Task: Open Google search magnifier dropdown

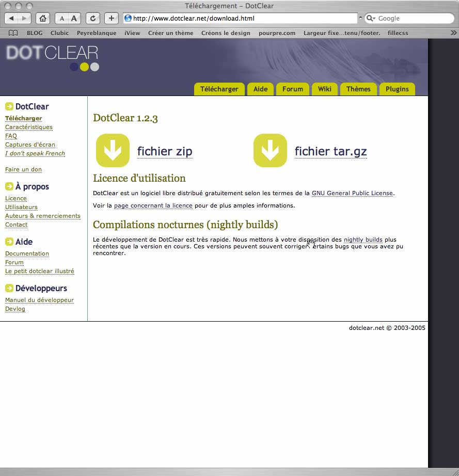Action: pos(371,19)
